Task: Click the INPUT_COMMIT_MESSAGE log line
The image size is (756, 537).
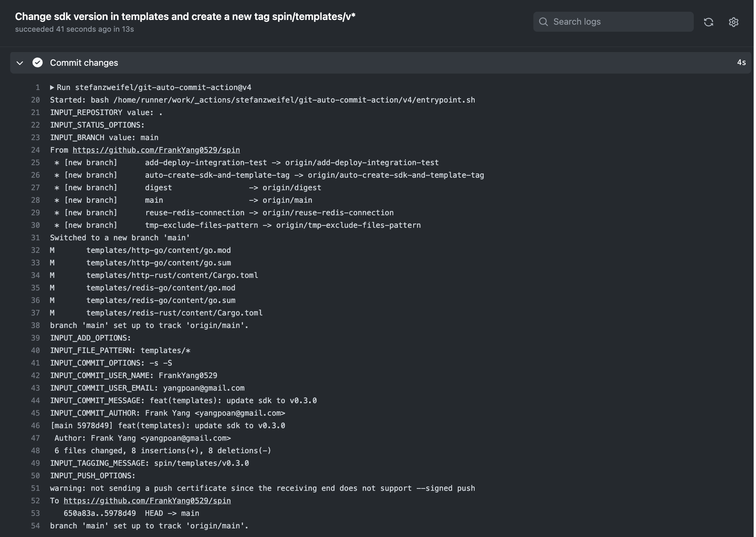Action: pyautogui.click(x=183, y=401)
